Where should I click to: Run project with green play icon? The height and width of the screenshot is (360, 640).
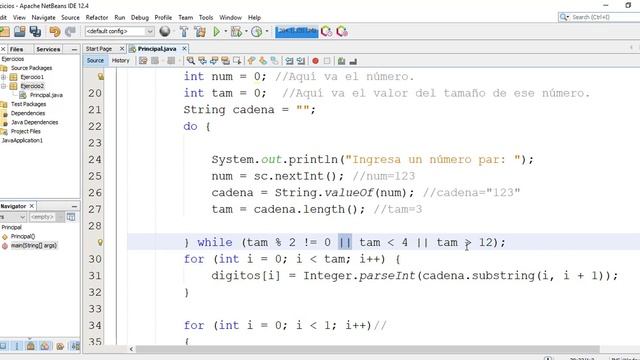tap(216, 31)
